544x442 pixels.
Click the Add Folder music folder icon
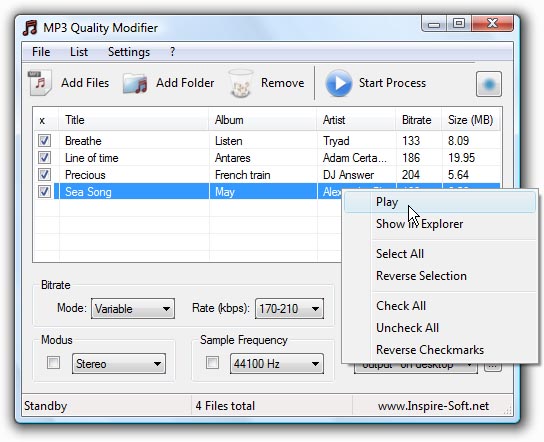click(135, 83)
